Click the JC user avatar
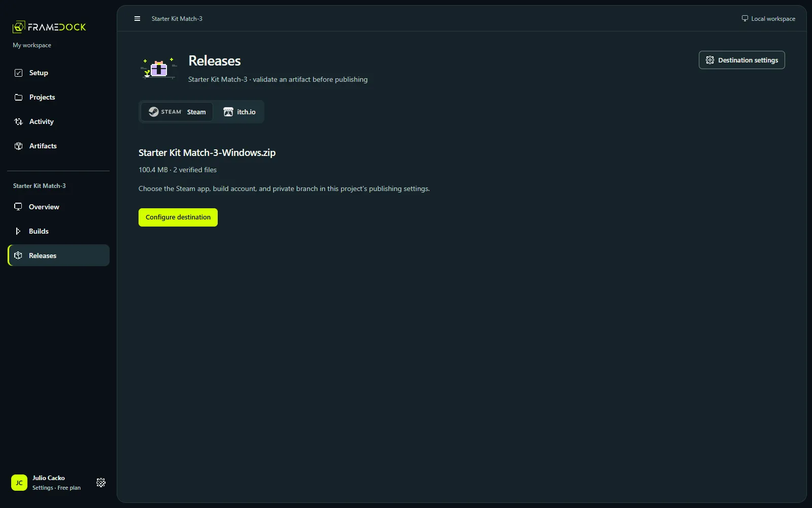Screen dimensions: 812x508 pos(19,483)
